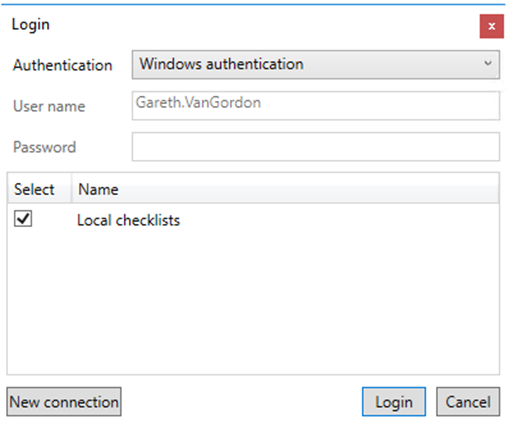Select the Local checklists row name
Screen dimensions: 513x433
[128, 220]
